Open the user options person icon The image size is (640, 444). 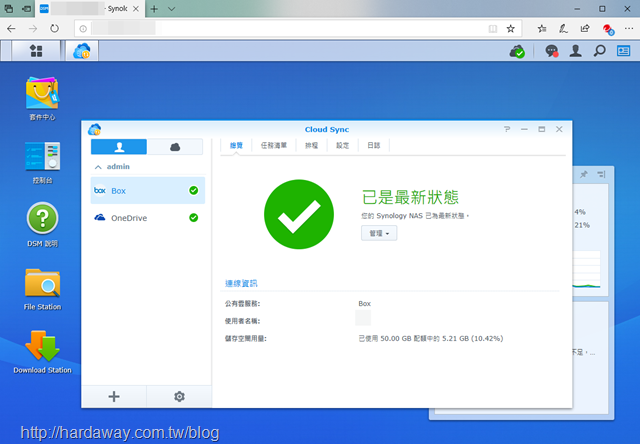576,51
